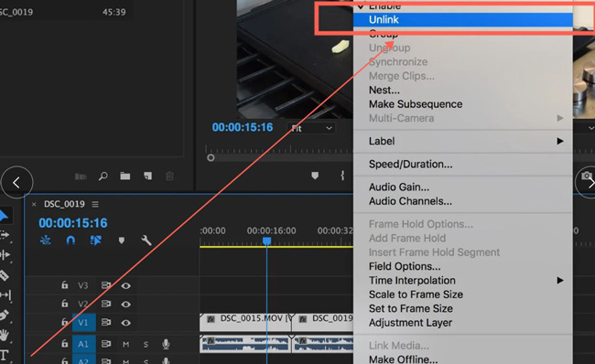595x364 pixels.
Task: Select Nest... in the context menu
Action: [x=384, y=90]
